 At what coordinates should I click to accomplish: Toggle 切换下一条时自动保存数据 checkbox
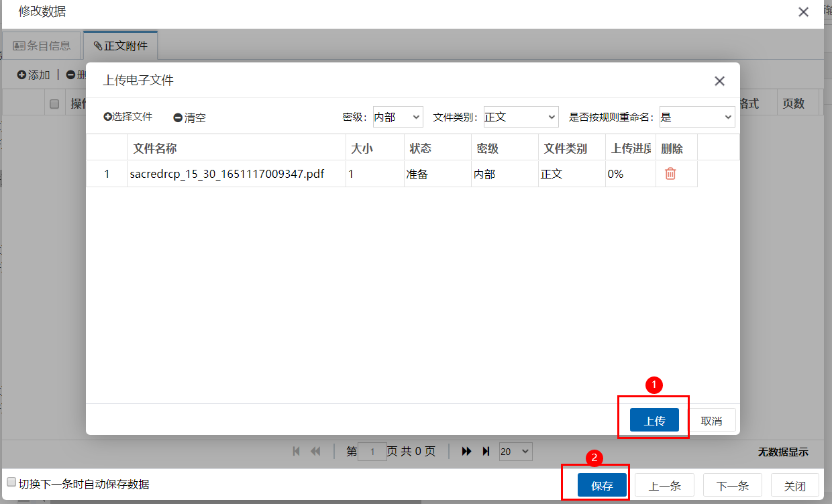[11, 483]
